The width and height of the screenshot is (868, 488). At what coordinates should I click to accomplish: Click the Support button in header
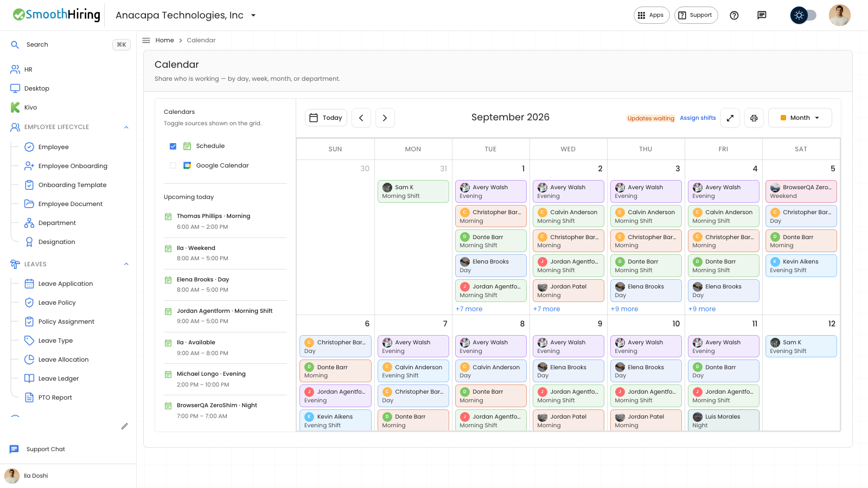(696, 15)
